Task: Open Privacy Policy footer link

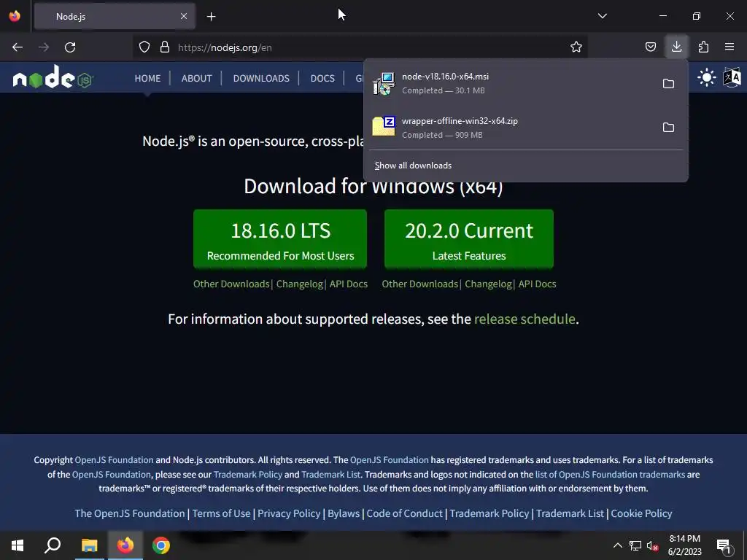Action: [289, 513]
